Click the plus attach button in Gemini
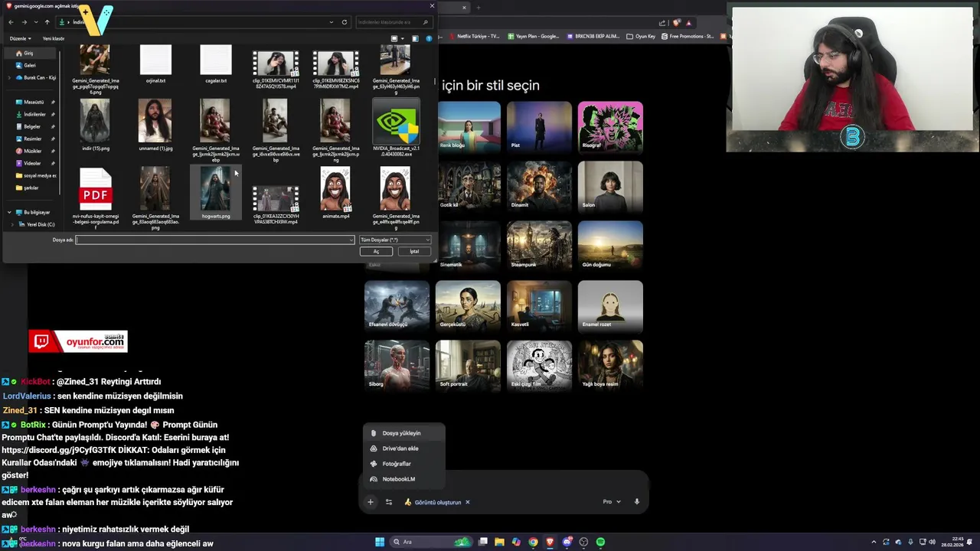Viewport: 980px width, 551px height. pyautogui.click(x=371, y=502)
